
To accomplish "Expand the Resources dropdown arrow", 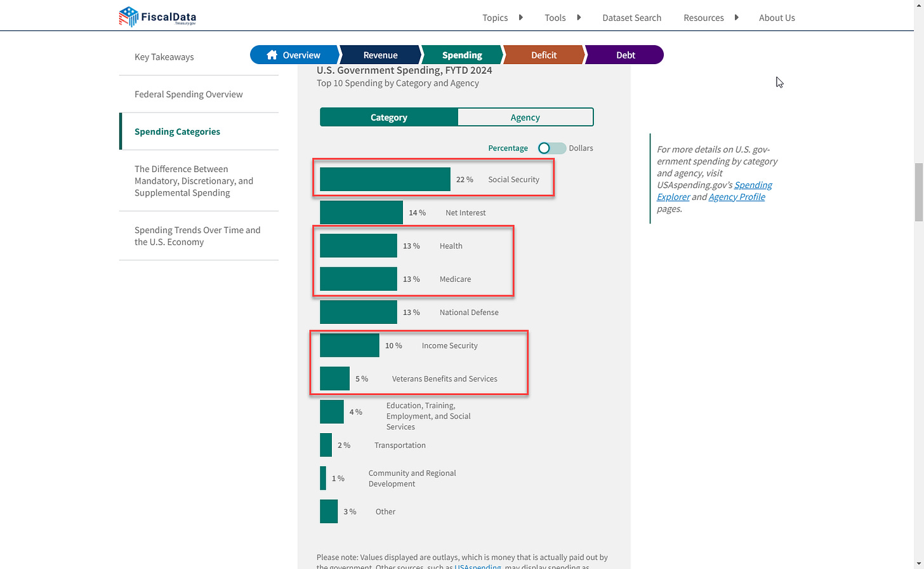I will (x=736, y=18).
